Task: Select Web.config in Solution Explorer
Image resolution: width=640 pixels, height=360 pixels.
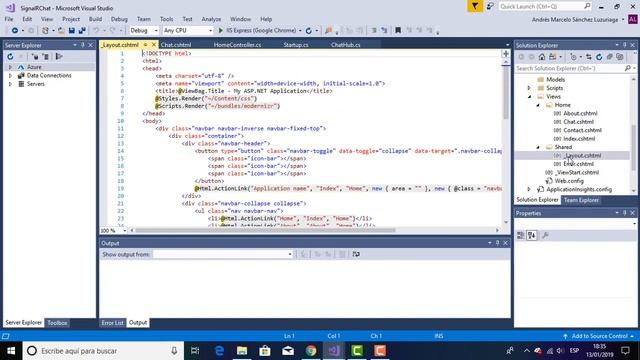Action: [x=569, y=181]
